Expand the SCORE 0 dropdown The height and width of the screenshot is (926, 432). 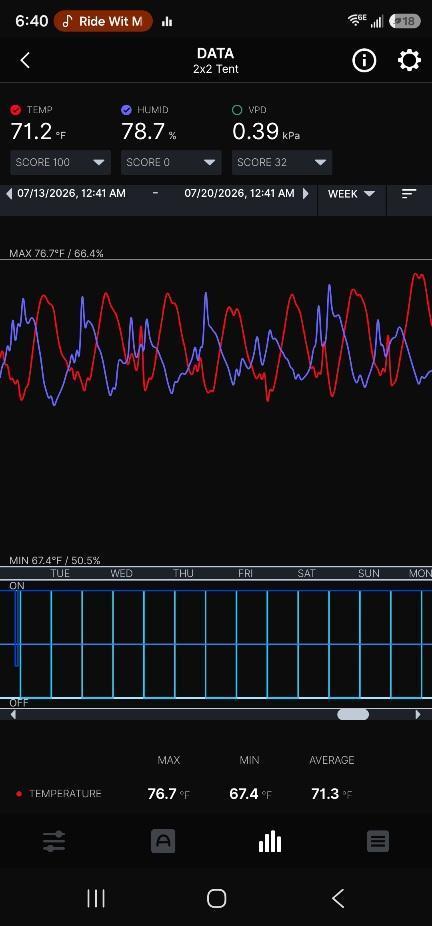click(x=171, y=162)
